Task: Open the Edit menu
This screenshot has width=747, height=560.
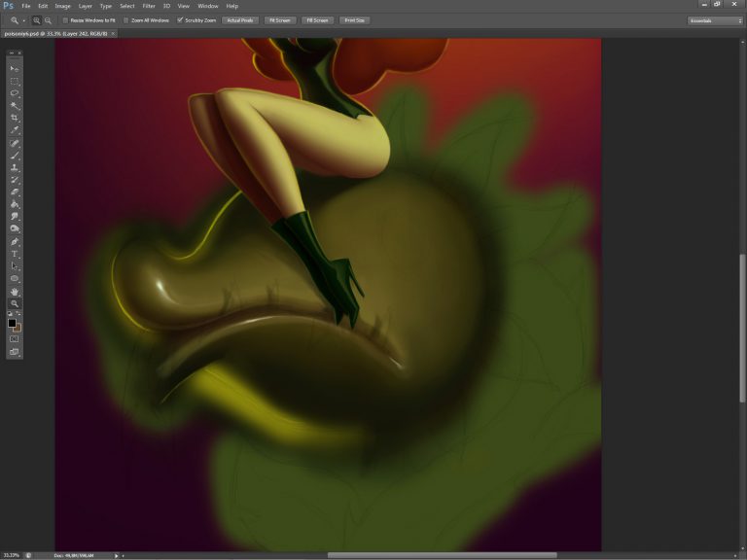Action: (x=43, y=6)
